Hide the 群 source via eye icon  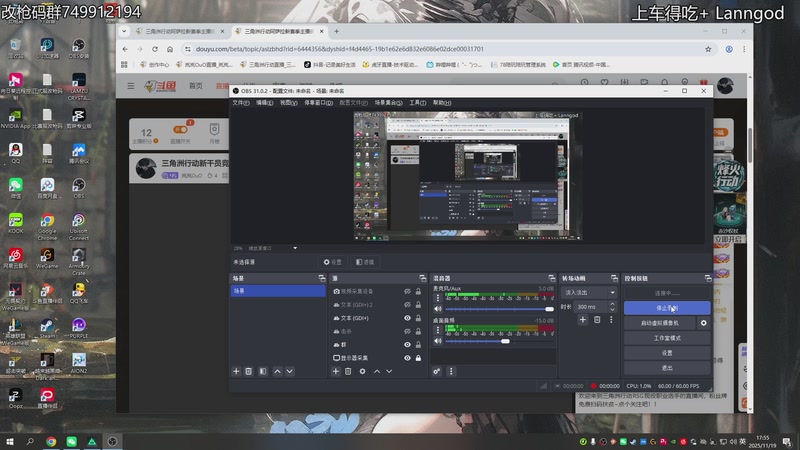(407, 344)
